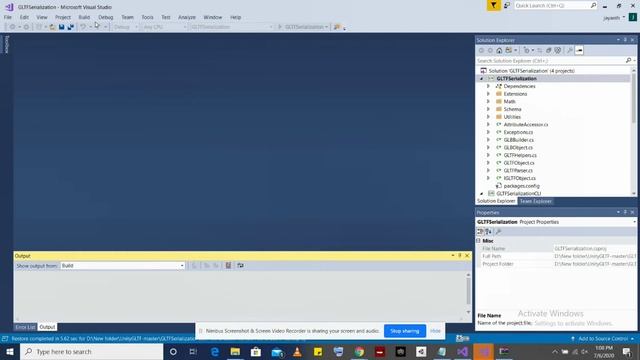Click the Open File icon in the toolbar

tap(52, 27)
